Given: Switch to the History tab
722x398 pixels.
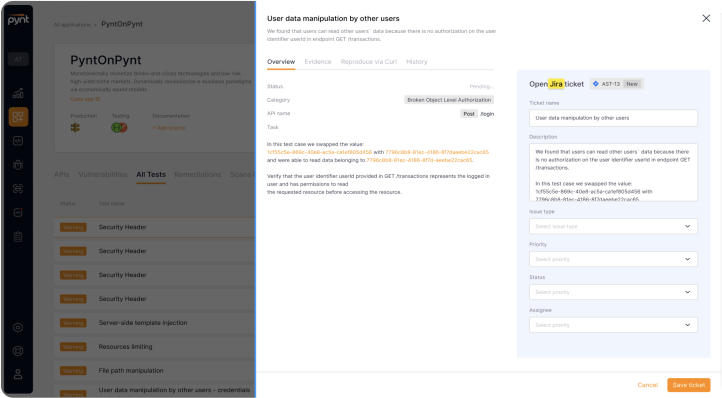Looking at the screenshot, I should [416, 62].
